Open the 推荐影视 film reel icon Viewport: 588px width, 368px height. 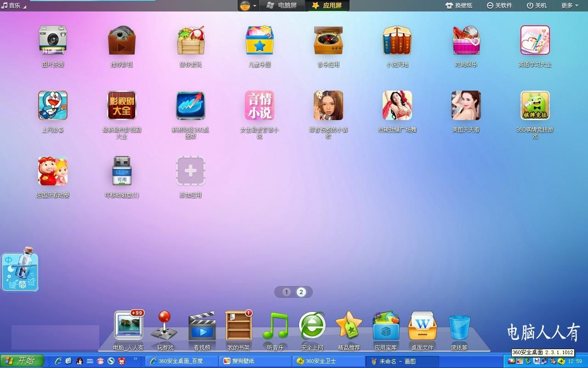(x=122, y=40)
